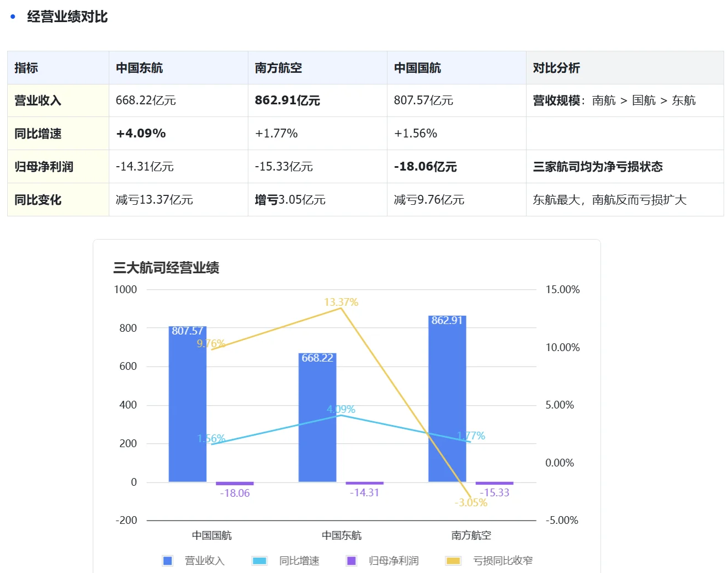Toggle the blue 营业收入 legend item
The width and height of the screenshot is (728, 573).
(x=194, y=561)
